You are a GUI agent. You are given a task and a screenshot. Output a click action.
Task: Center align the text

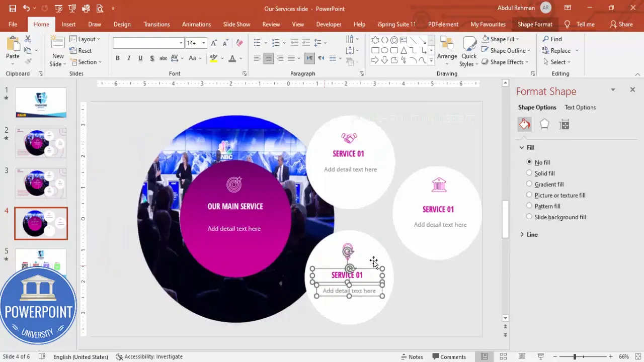pos(269,58)
